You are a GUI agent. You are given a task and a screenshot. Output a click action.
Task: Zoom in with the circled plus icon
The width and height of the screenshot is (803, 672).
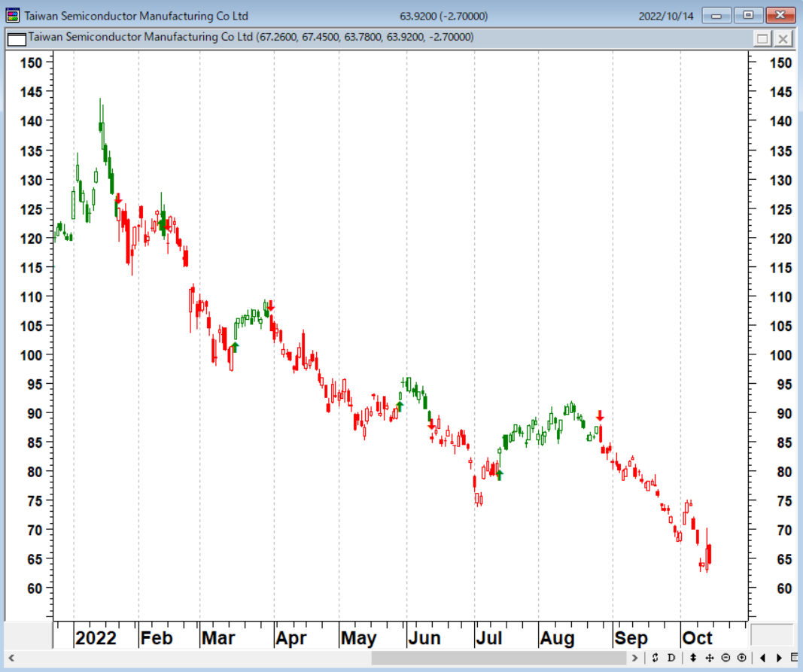tap(741, 658)
